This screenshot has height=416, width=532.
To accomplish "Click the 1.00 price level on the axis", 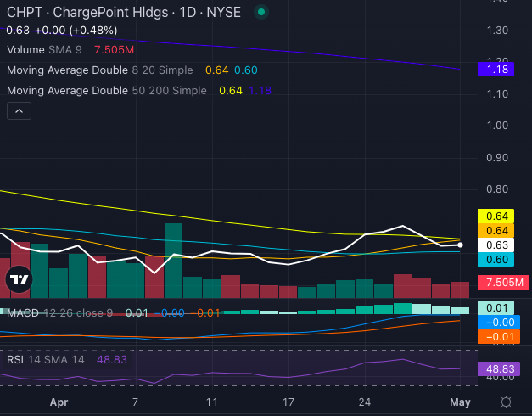I will tap(497, 126).
